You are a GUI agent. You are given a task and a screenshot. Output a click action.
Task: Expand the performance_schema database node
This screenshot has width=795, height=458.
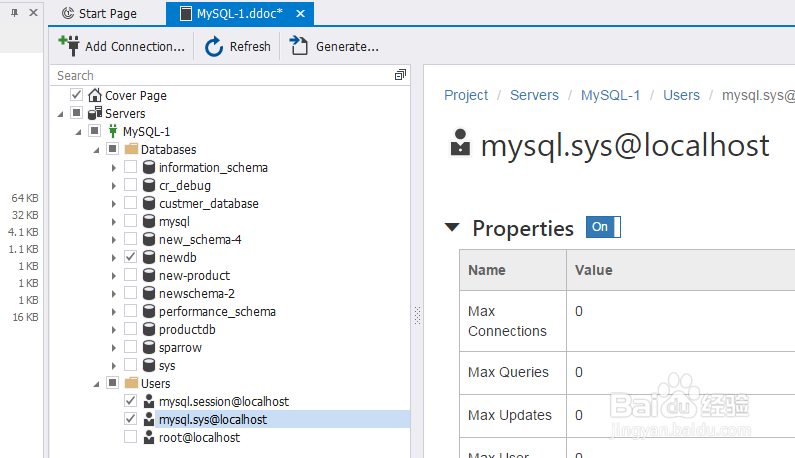(114, 312)
